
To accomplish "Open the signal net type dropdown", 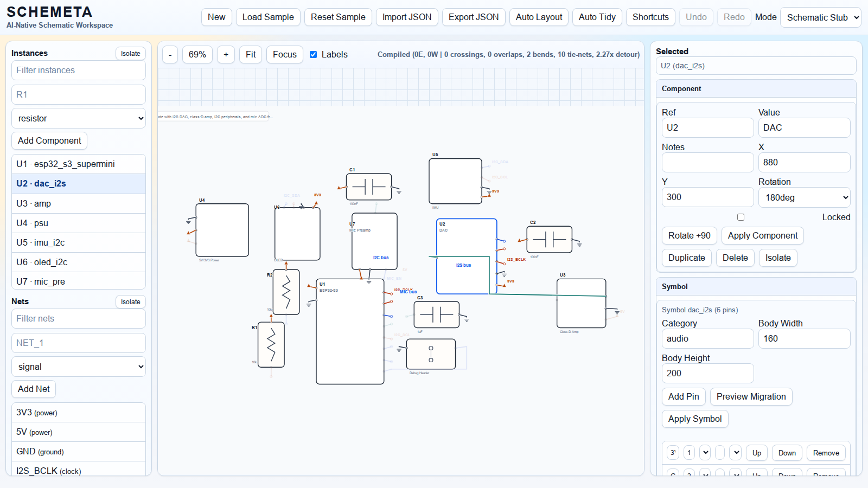I will pyautogui.click(x=79, y=367).
